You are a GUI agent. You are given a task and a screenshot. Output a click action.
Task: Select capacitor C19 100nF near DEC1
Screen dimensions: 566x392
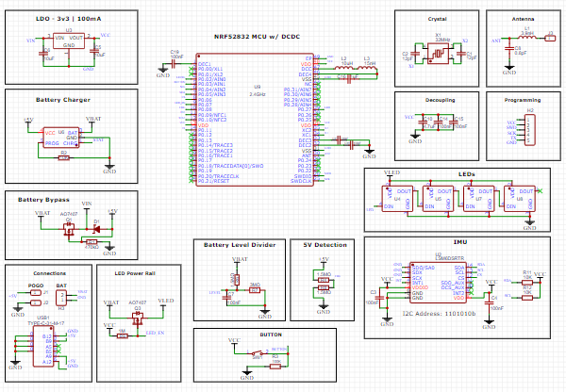click(173, 64)
